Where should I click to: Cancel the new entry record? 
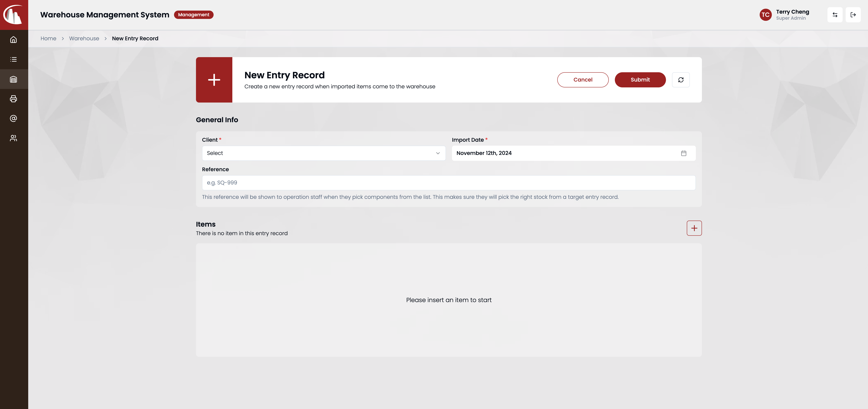click(x=583, y=80)
